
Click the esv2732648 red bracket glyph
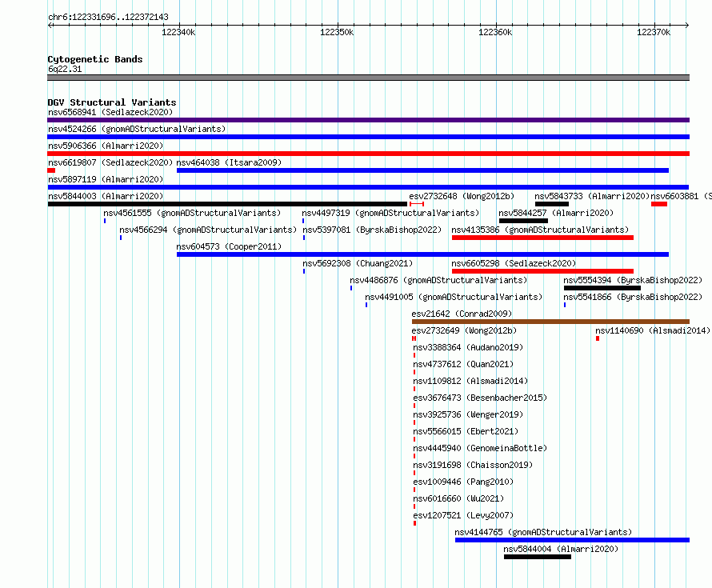[x=417, y=204]
